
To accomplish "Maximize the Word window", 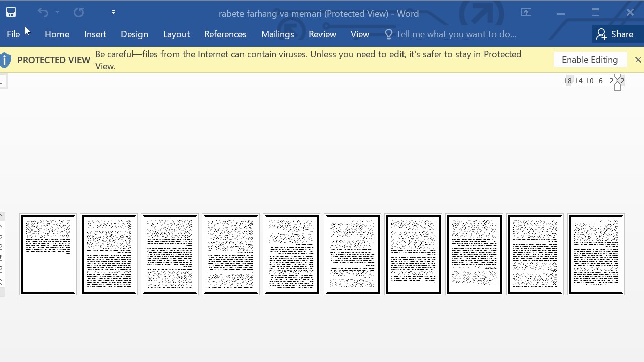I will tap(595, 12).
